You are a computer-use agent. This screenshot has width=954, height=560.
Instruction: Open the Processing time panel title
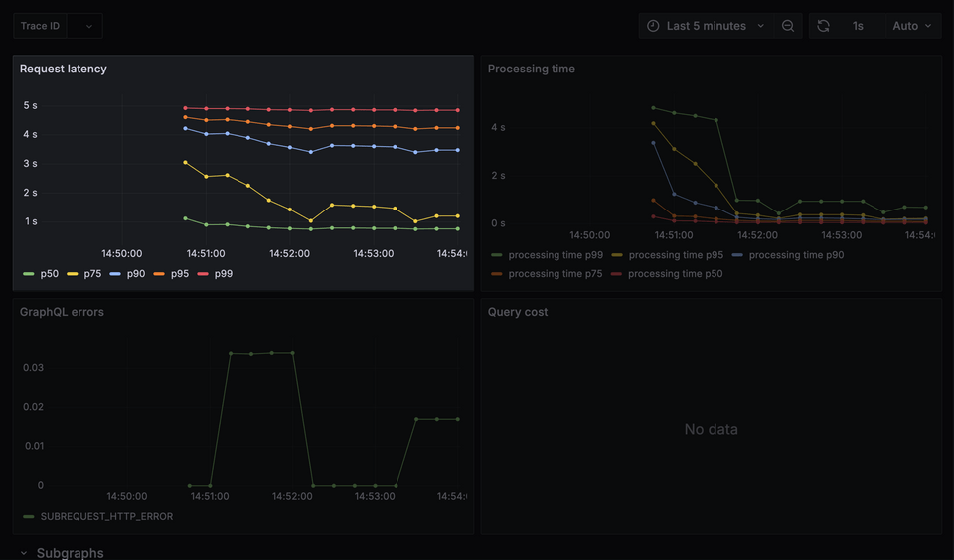(531, 69)
